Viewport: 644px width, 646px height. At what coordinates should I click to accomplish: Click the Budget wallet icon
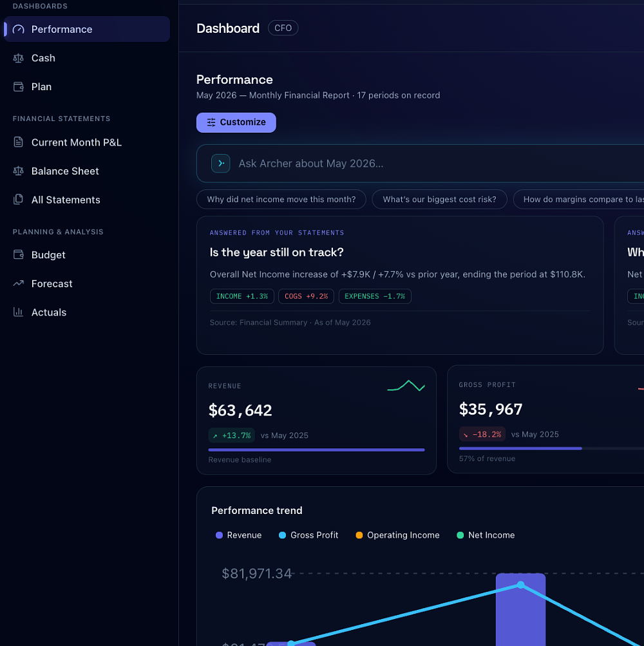coord(19,254)
